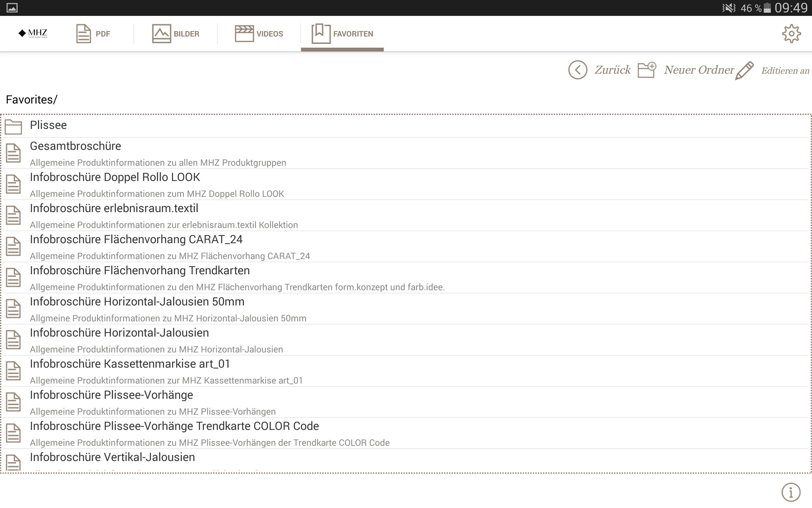Tap the MHZ logo

tap(33, 33)
